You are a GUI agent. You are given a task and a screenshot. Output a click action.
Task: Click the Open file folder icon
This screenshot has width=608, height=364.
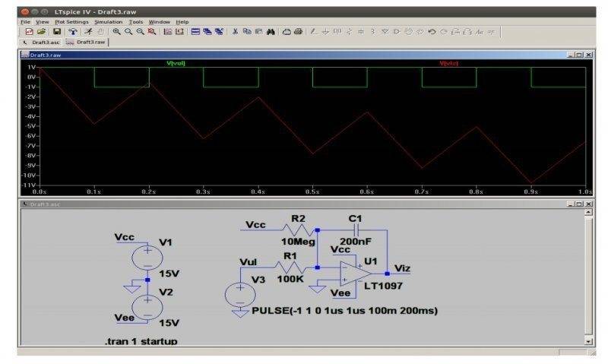41,32
